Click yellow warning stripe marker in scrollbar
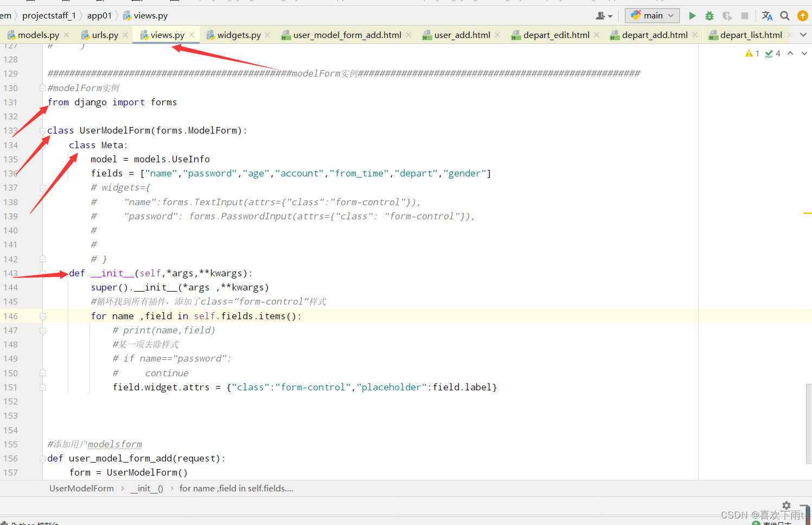The height and width of the screenshot is (525, 812). click(x=808, y=213)
